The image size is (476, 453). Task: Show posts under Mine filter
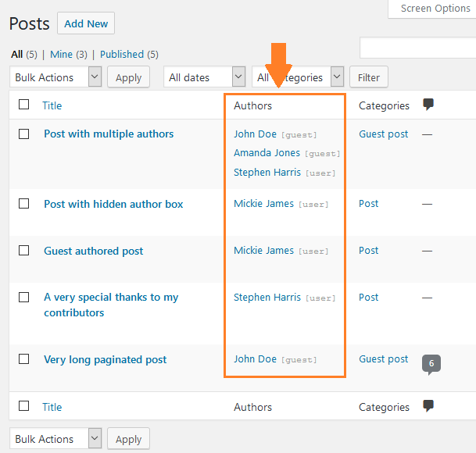point(61,55)
